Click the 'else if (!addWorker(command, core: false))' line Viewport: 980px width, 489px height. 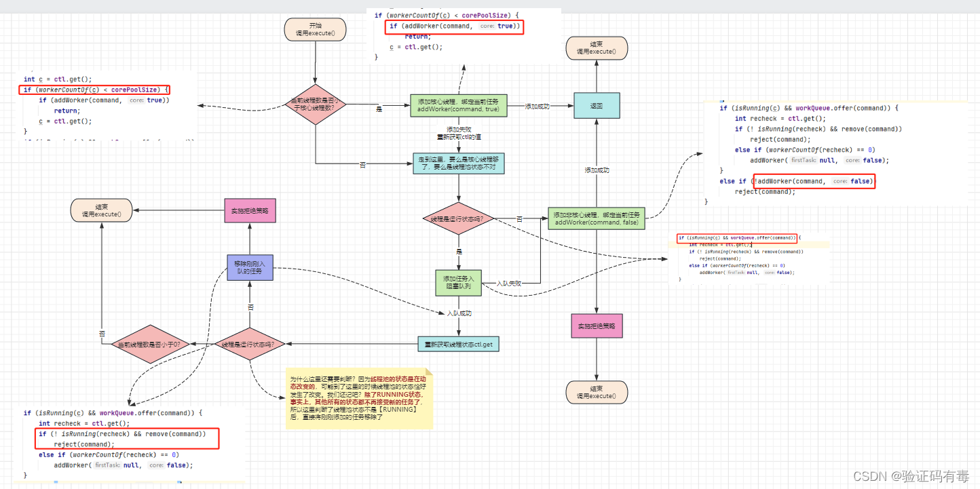click(797, 181)
